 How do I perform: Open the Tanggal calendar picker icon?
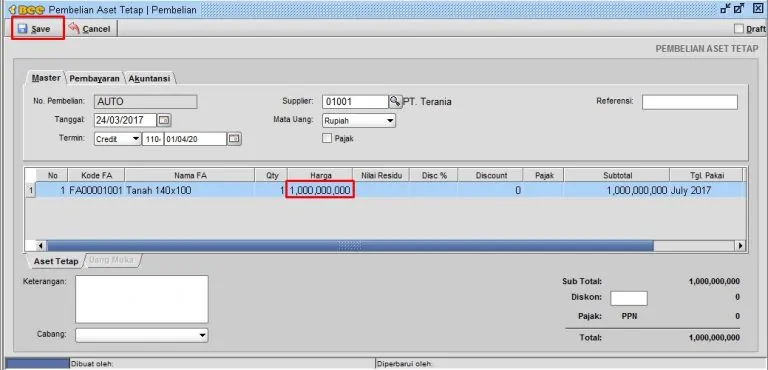coord(165,120)
